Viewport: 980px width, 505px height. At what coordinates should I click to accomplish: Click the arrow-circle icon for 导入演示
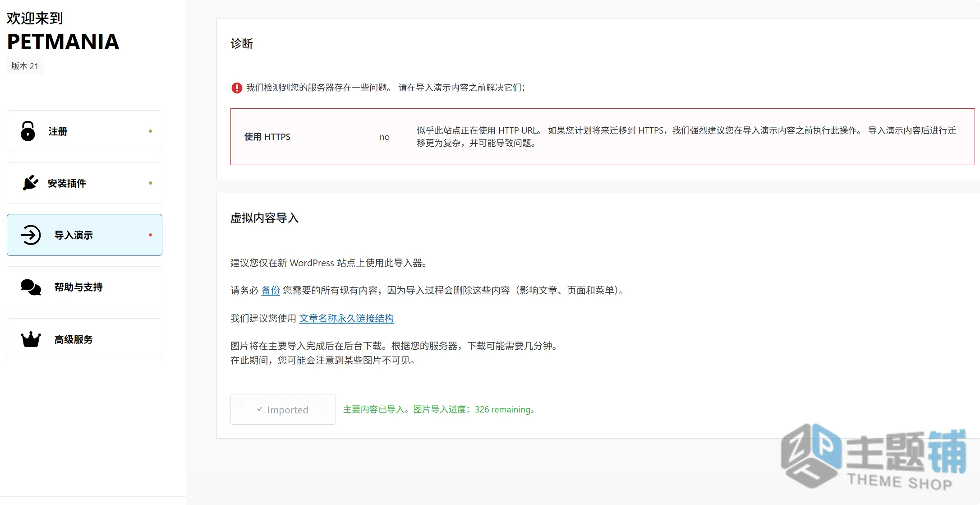[31, 235]
